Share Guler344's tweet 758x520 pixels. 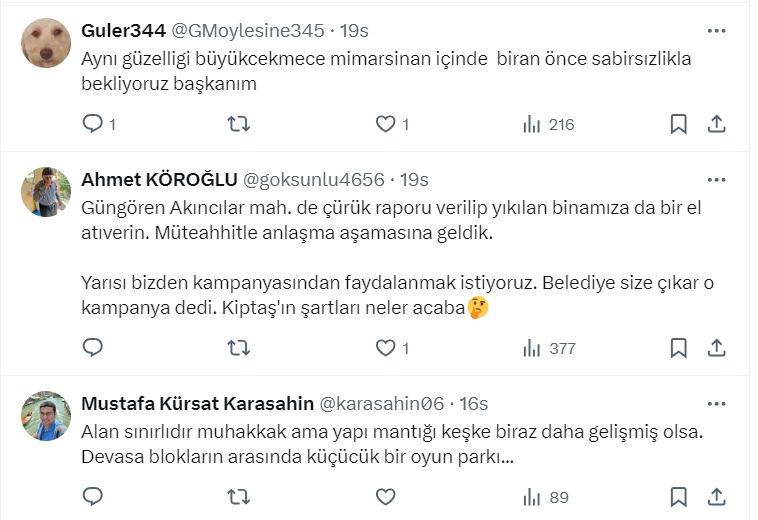click(x=716, y=124)
